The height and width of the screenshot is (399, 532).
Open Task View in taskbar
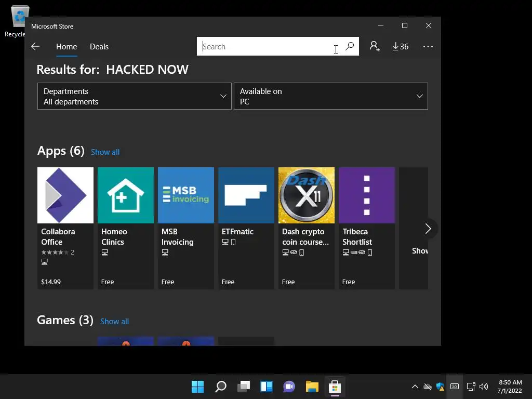244,387
